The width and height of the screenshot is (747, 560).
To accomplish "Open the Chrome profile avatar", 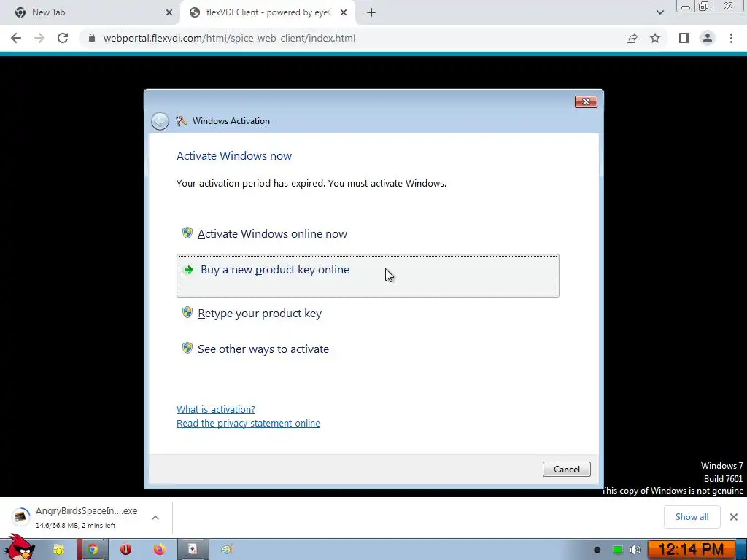I will pos(708,38).
